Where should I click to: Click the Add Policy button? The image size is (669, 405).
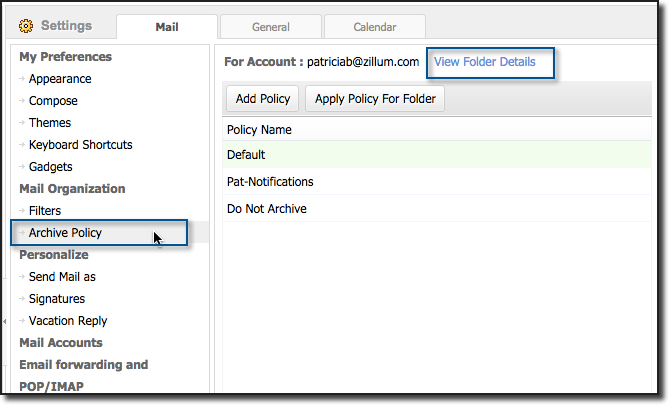[262, 99]
